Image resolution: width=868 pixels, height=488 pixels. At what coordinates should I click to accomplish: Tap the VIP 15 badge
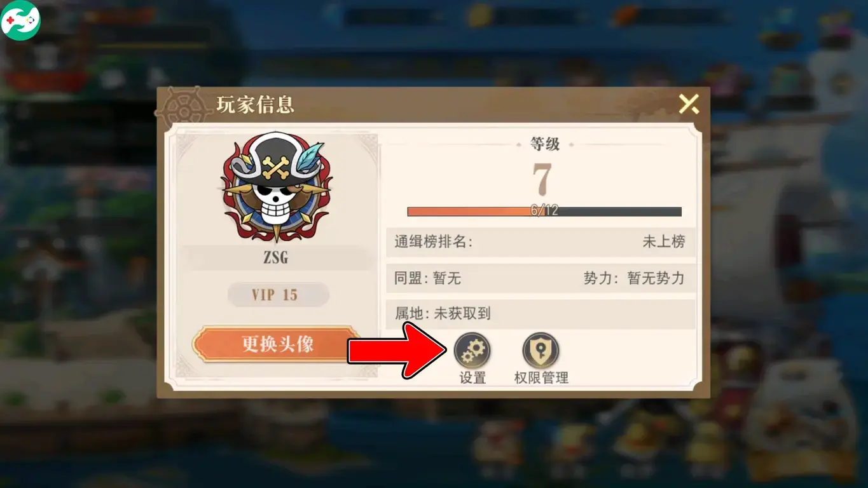[278, 295]
